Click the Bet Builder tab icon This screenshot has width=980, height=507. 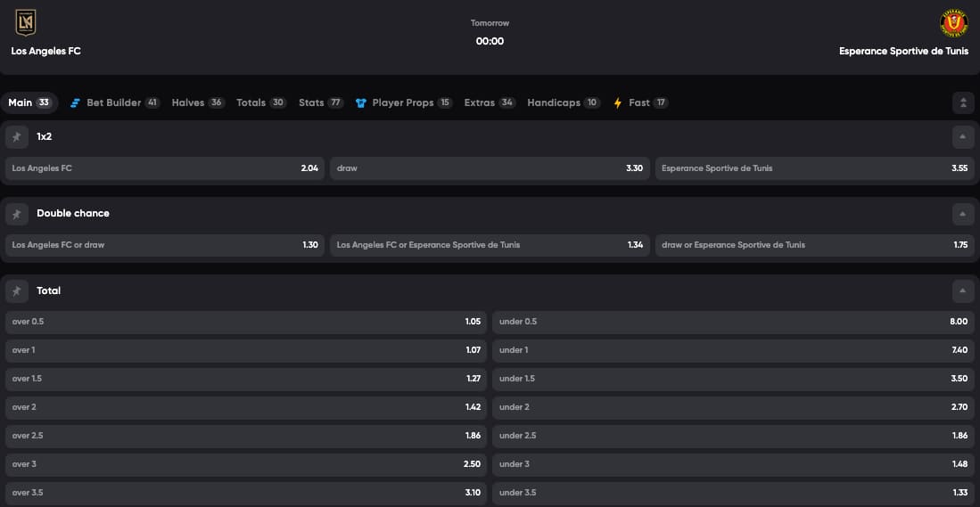tap(76, 103)
